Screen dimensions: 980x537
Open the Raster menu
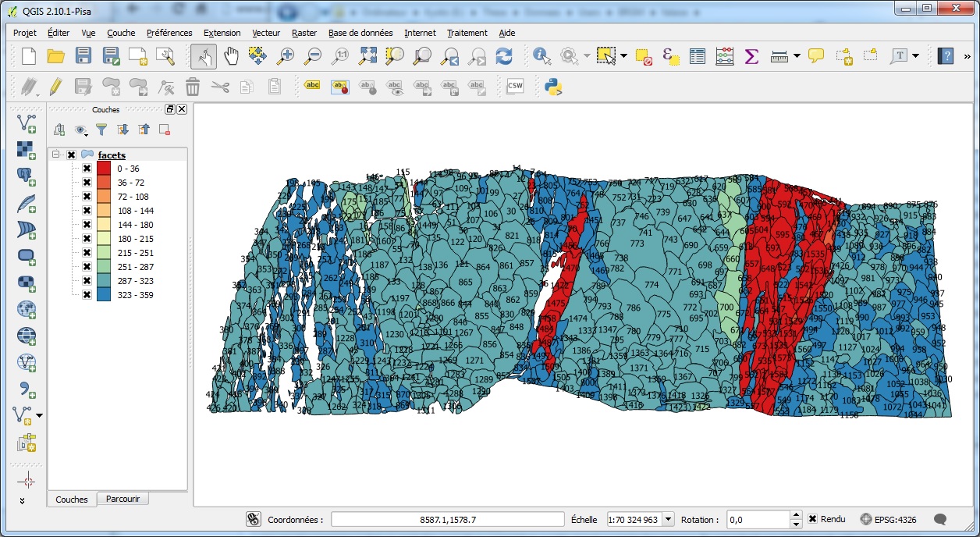click(304, 33)
